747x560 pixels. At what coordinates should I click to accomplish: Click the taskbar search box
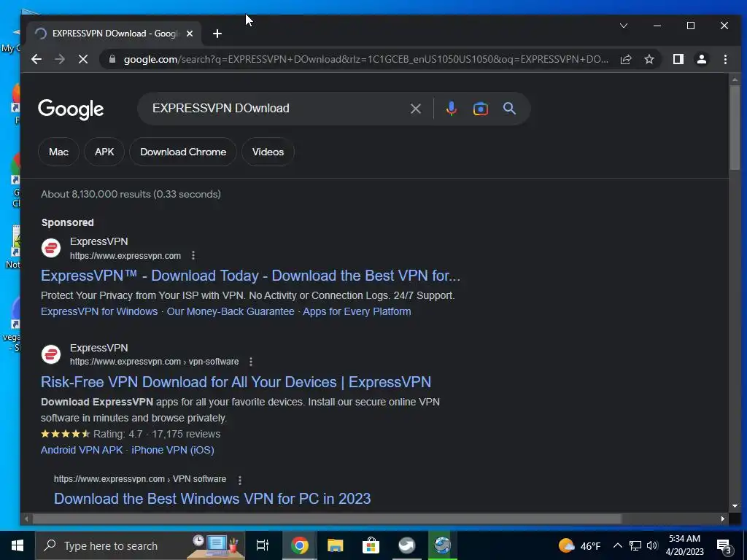(x=140, y=545)
